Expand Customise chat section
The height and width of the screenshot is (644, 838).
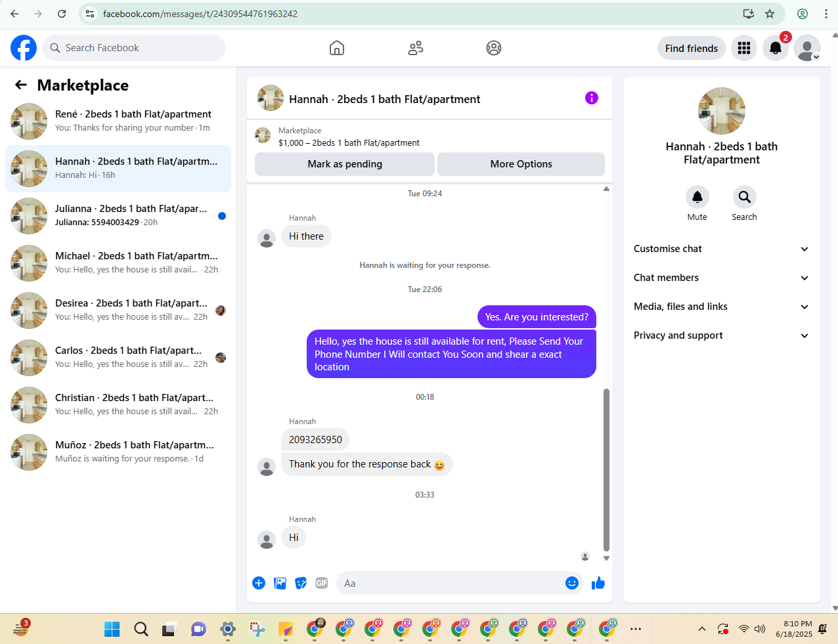(722, 249)
